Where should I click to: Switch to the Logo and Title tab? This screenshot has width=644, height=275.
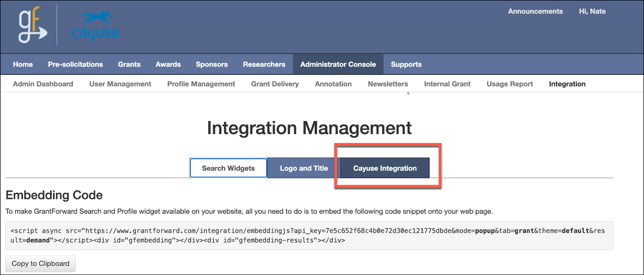click(x=304, y=168)
